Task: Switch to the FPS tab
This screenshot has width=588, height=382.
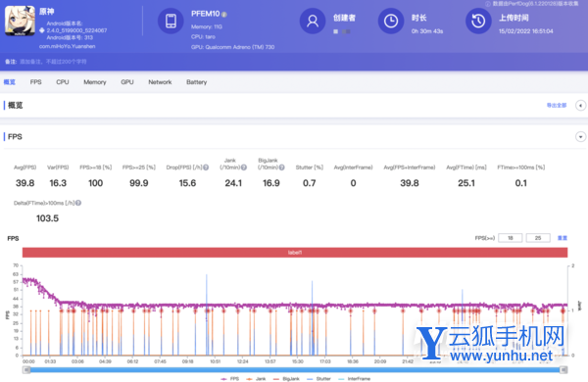Action: [35, 82]
